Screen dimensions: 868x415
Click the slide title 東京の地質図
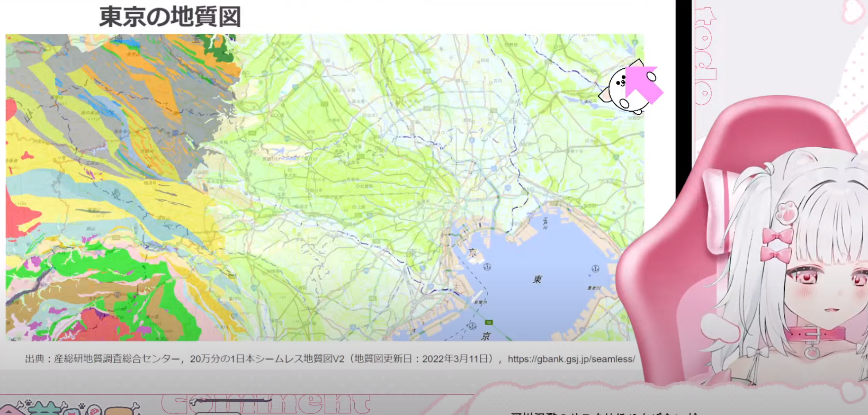click(x=170, y=16)
